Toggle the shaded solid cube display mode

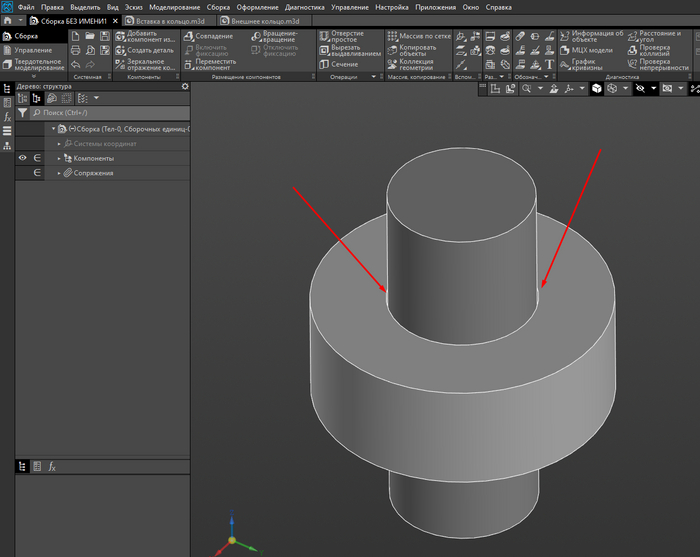[597, 88]
